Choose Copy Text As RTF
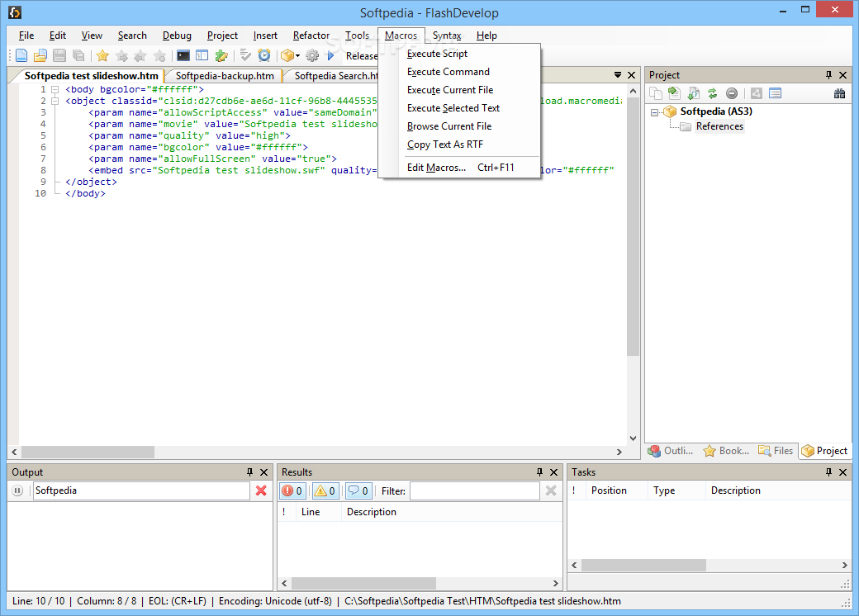The width and height of the screenshot is (859, 616). [459, 145]
